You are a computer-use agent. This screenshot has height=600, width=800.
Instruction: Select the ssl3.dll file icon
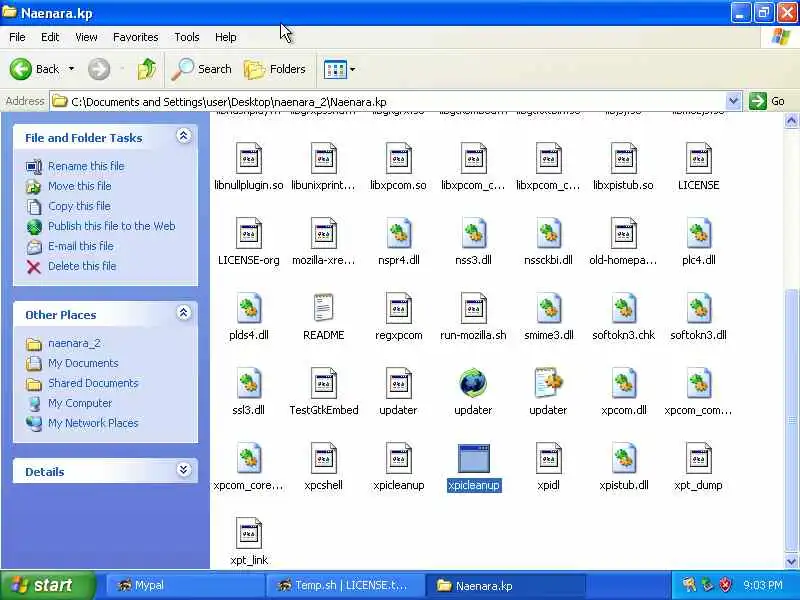[x=248, y=383]
